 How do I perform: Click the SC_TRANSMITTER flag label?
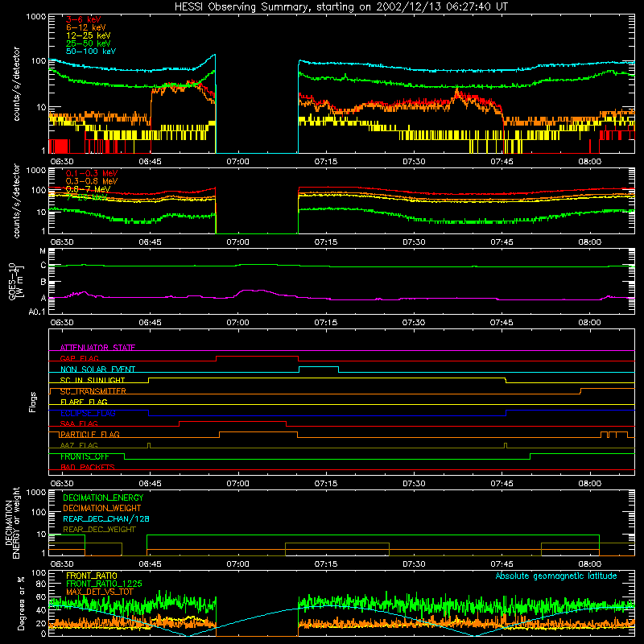click(93, 391)
